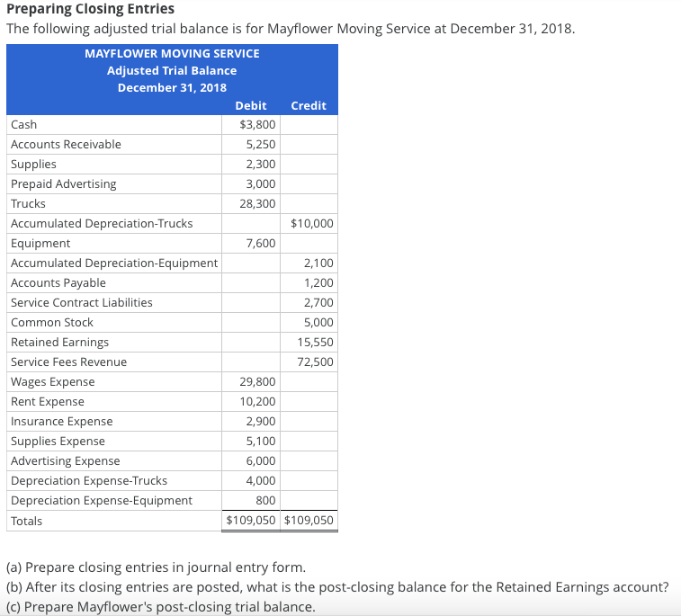The height and width of the screenshot is (616, 681).
Task: Click question (a) about closing entries
Action: (156, 567)
